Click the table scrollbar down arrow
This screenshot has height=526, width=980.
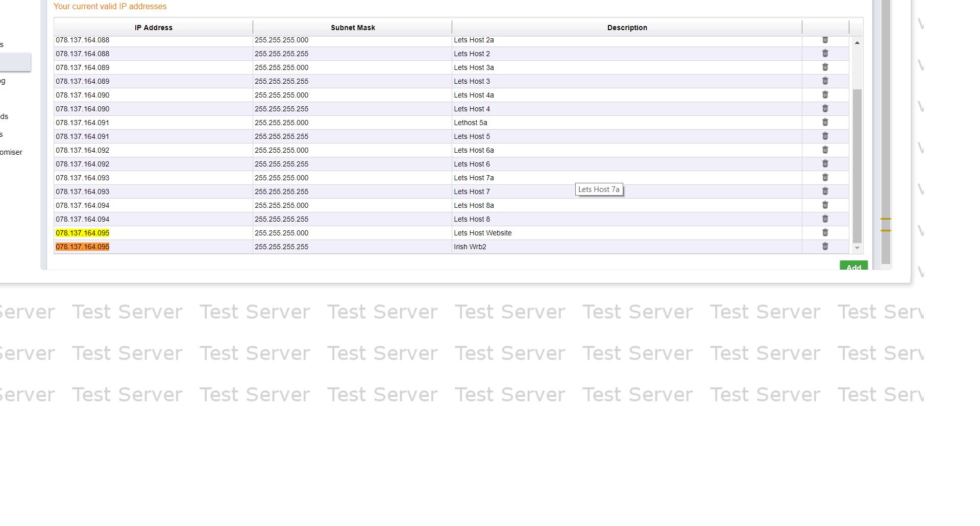(x=857, y=248)
